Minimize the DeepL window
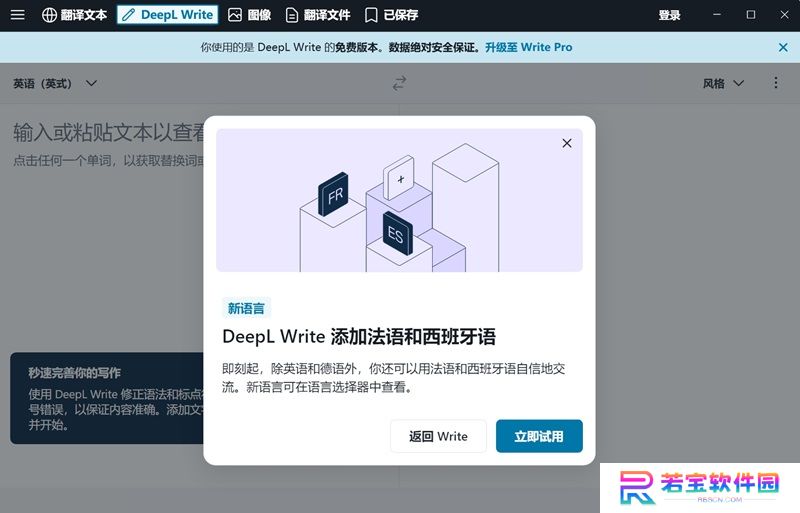800x513 pixels. [717, 15]
